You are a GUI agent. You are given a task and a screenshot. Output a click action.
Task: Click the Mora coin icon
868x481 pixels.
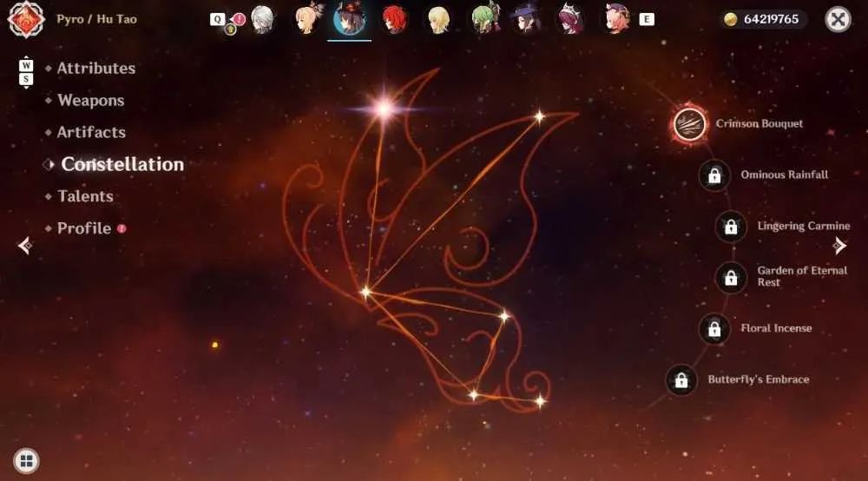coord(731,19)
